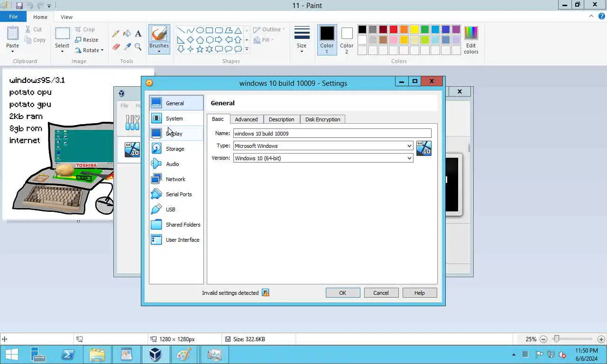Click Help in Settings dialog
Viewport: 607px width, 364px height.
[420, 293]
